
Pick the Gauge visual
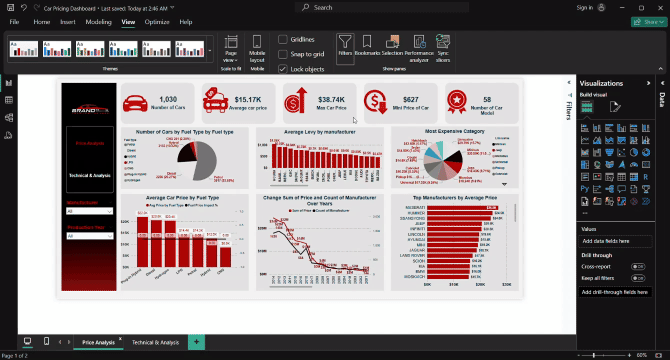pos(634,164)
